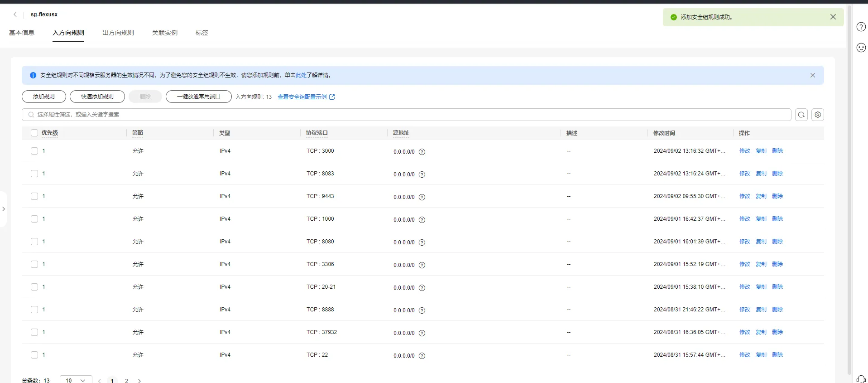The width and height of the screenshot is (868, 383).
Task: Check the TCP 9443 rule row
Action: tap(34, 196)
